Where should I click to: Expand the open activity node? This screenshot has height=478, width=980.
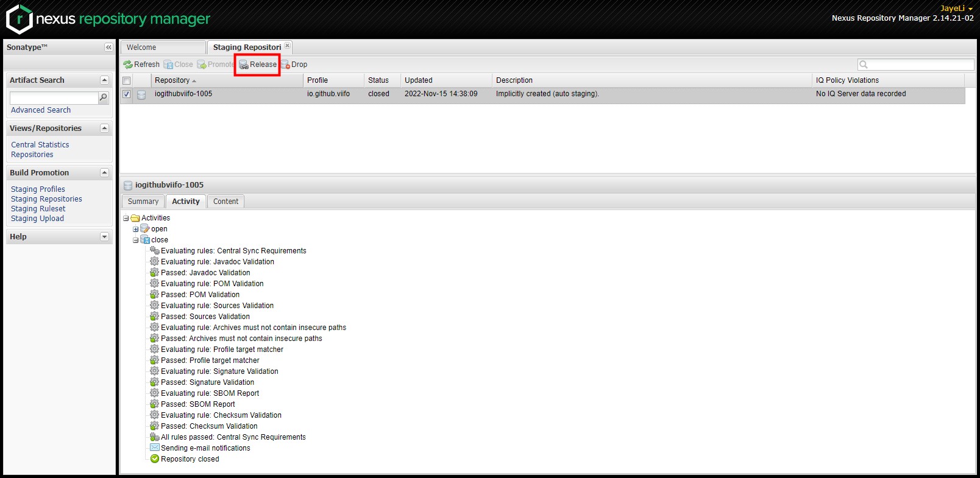[136, 230]
